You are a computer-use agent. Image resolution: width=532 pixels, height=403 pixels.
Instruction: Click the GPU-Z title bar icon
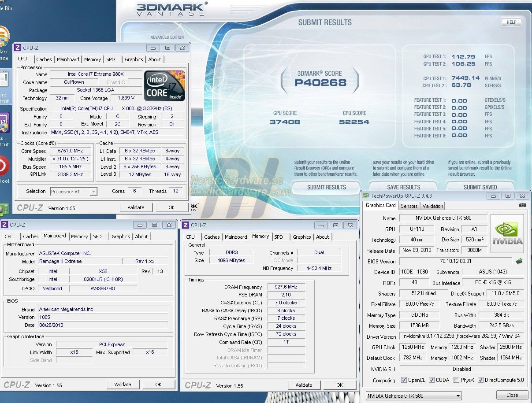click(365, 196)
